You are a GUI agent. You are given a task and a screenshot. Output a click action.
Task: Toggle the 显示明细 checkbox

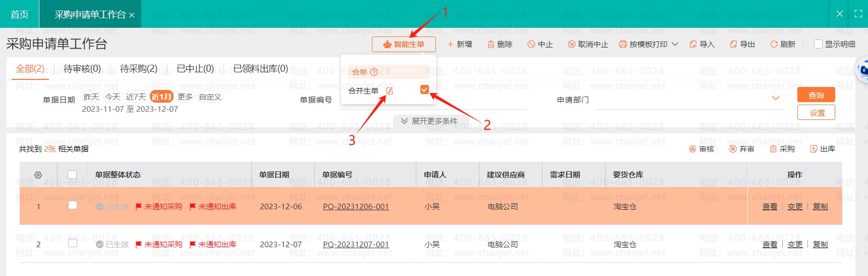[819, 44]
